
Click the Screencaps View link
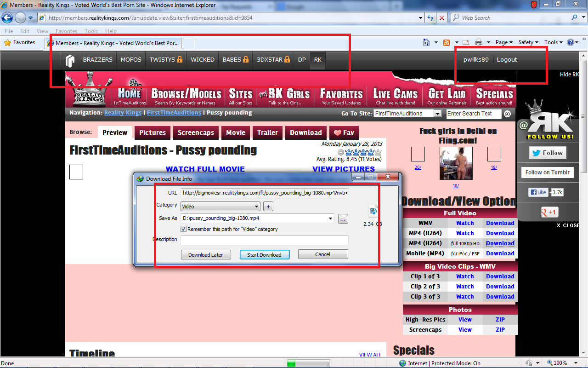pos(465,330)
